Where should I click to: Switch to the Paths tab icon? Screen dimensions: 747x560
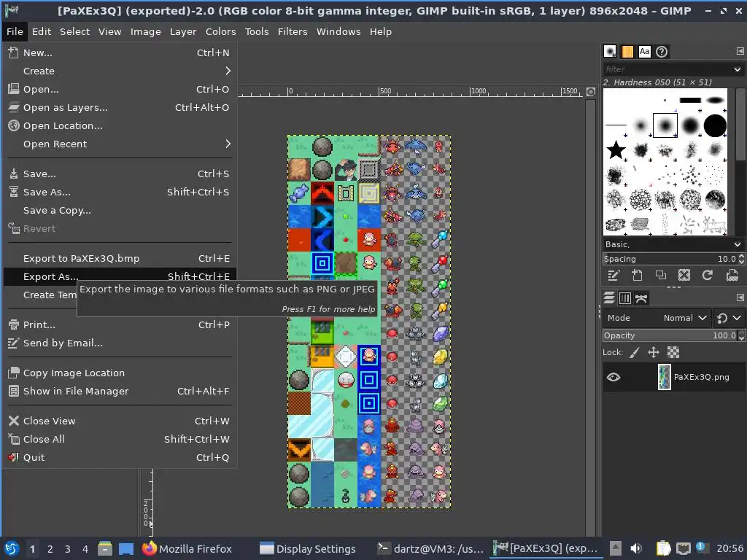[x=641, y=298]
